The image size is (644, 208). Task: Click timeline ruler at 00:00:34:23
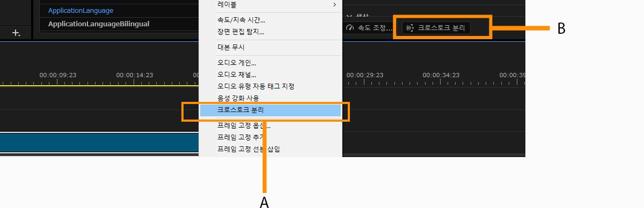click(x=441, y=75)
